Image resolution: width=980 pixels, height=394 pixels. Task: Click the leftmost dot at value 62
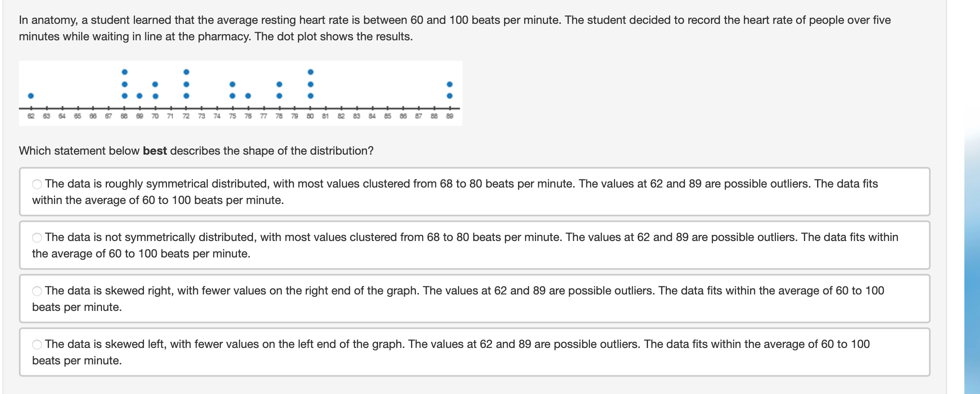tap(31, 97)
